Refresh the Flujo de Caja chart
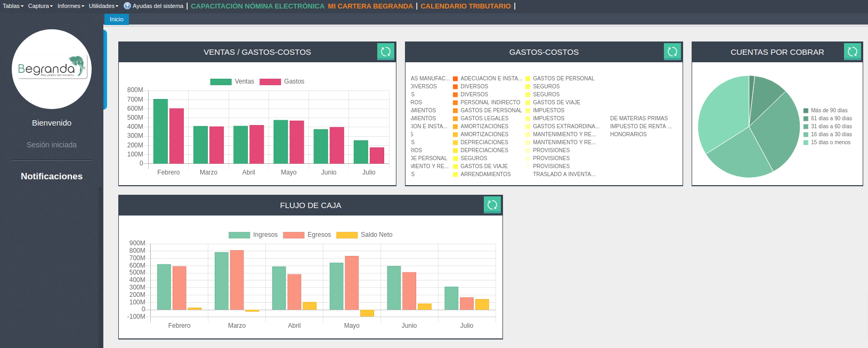 pos(492,205)
